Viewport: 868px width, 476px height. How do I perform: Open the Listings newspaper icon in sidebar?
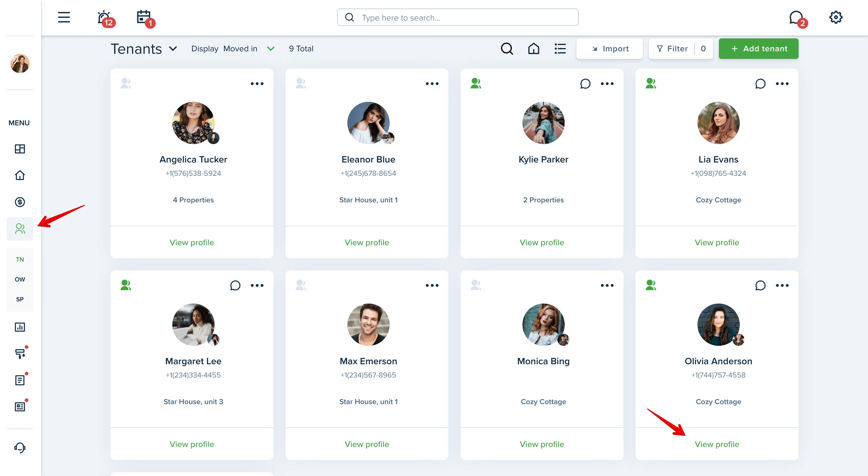tap(20, 407)
